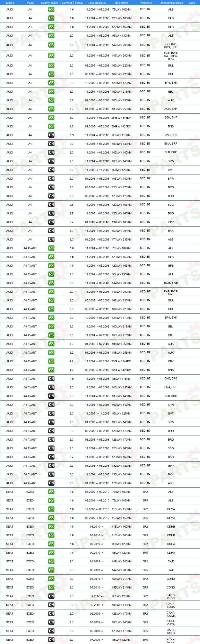Click PB icon in Audi A4 BBK, BHF row

[x=51, y=118]
